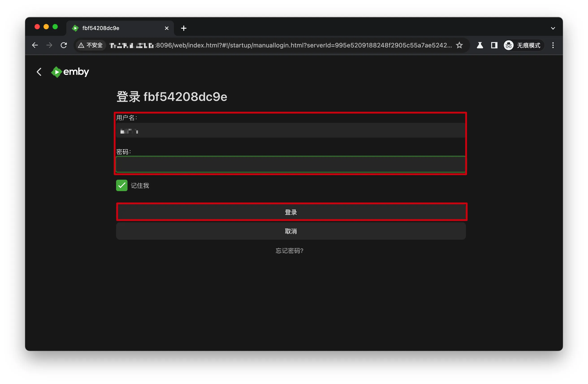Open Chrome three-dot menu
The height and width of the screenshot is (384, 588).
tap(553, 45)
